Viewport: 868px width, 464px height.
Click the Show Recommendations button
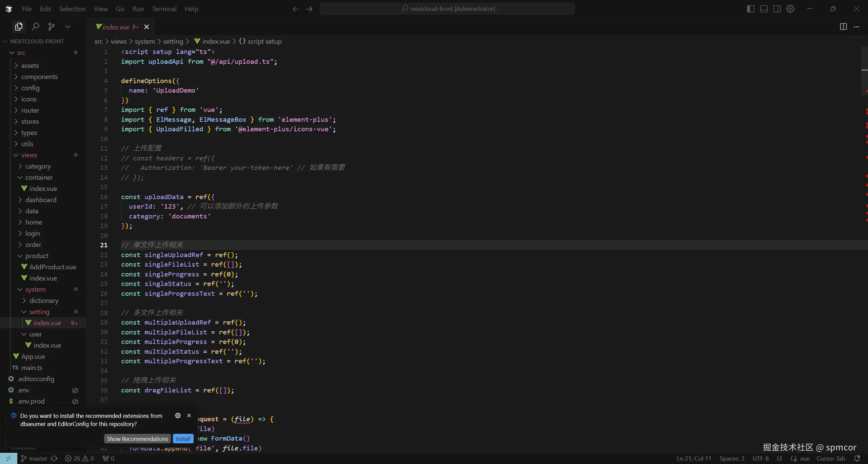click(x=137, y=439)
